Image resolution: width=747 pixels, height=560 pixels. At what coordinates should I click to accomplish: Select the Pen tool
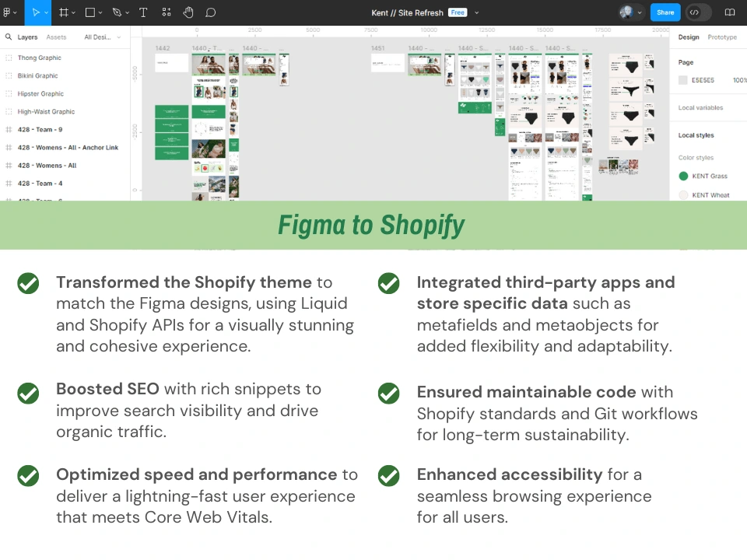point(117,12)
